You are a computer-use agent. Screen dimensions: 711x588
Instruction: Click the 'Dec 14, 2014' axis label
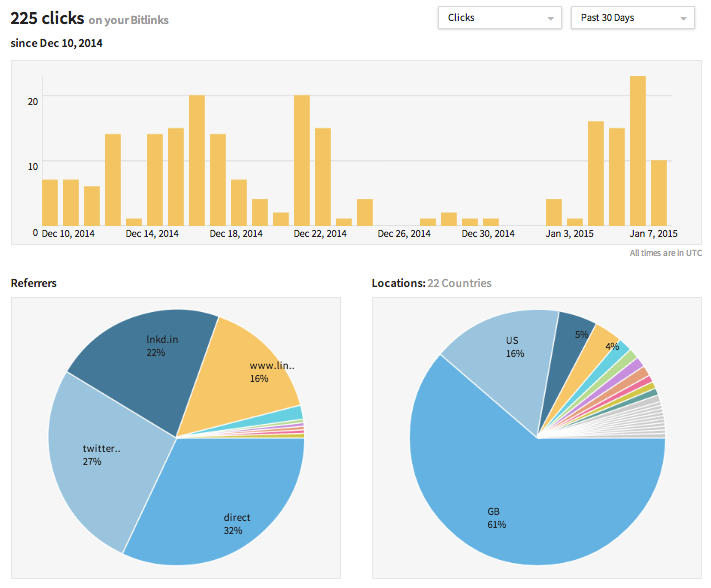click(152, 233)
